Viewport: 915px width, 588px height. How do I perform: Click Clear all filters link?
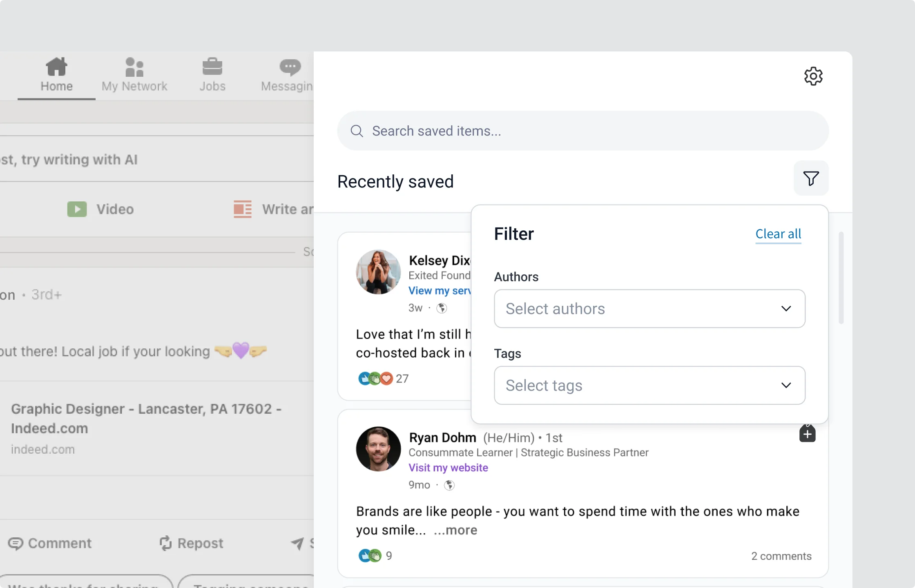point(778,234)
